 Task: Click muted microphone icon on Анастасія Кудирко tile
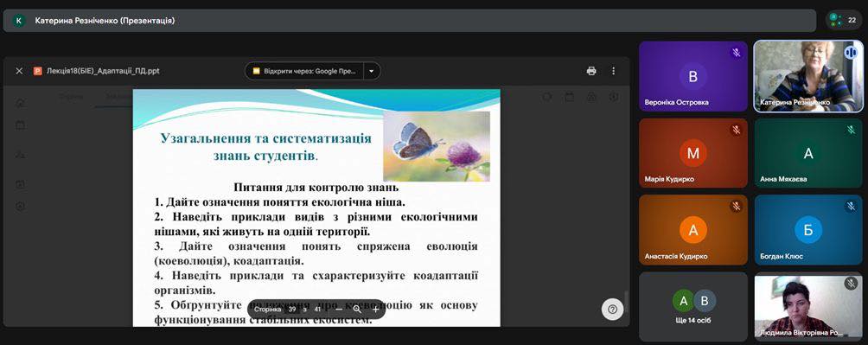737,207
